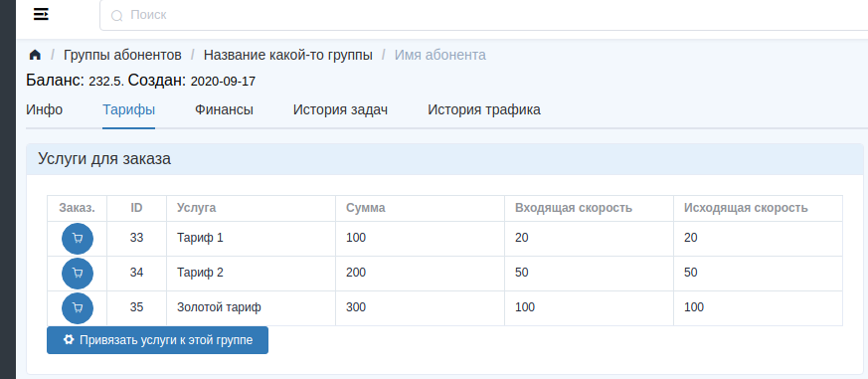Click the search magnifier icon
The height and width of the screenshot is (379, 868).
click(x=116, y=16)
